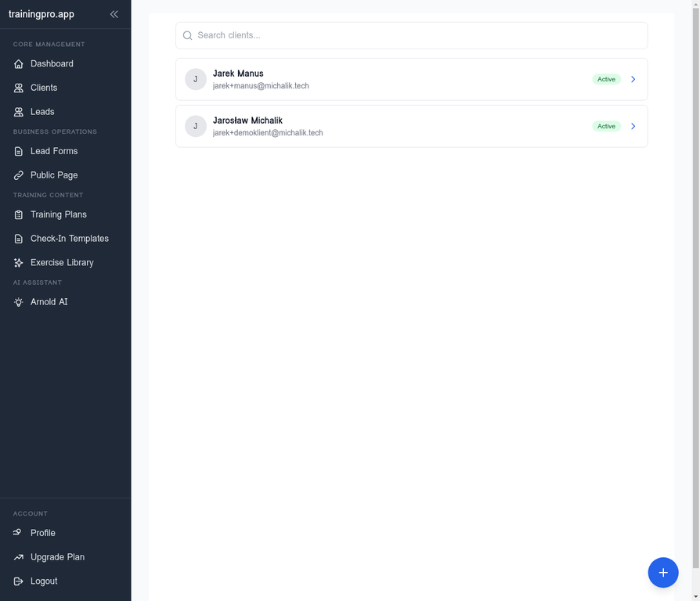
Task: Open the Profile account page
Action: point(43,533)
